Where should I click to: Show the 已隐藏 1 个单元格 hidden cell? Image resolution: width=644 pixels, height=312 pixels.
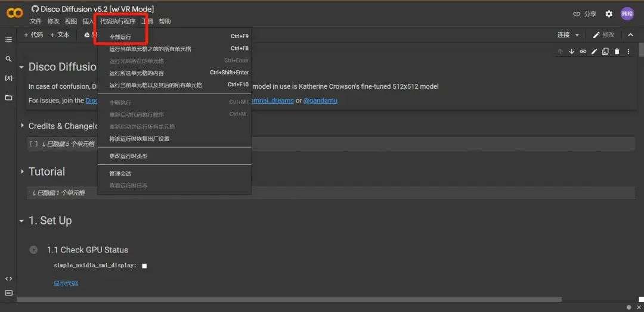(x=58, y=193)
